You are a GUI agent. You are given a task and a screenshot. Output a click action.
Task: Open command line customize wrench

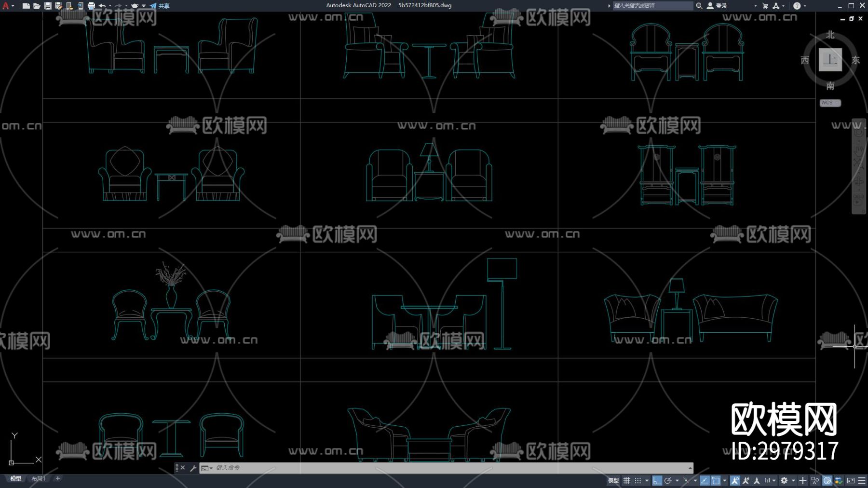[193, 468]
